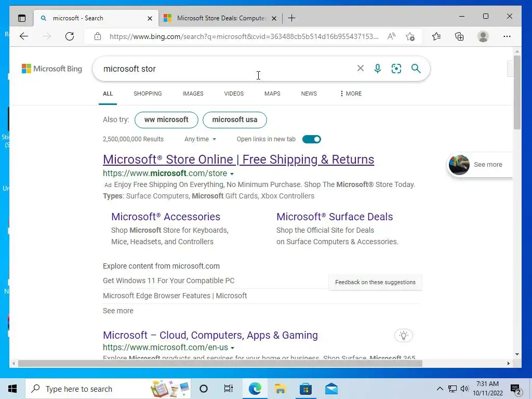Image resolution: width=532 pixels, height=399 pixels.
Task: Click the 'See more' thumbnail card on the right
Action: pyautogui.click(x=480, y=165)
